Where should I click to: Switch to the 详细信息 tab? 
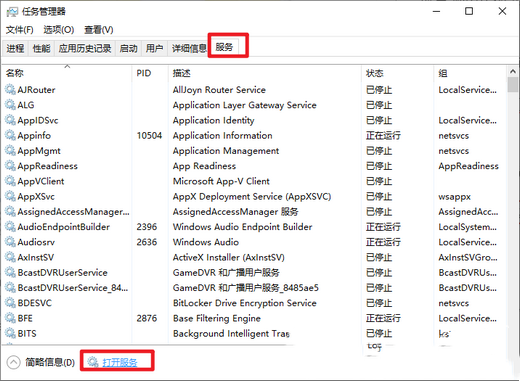[x=189, y=49]
